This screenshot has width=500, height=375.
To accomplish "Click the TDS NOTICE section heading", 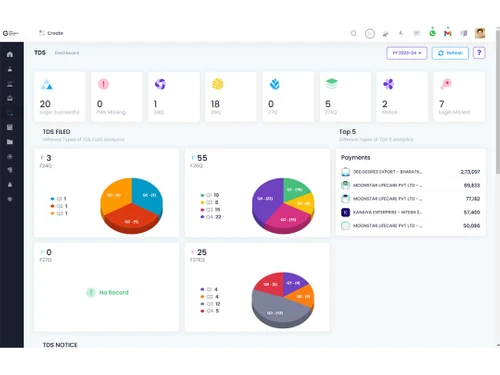I will click(60, 345).
